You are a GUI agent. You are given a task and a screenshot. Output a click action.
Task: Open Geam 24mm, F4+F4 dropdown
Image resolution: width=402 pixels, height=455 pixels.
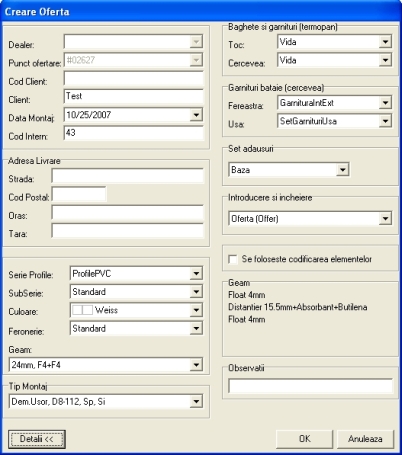196,365
